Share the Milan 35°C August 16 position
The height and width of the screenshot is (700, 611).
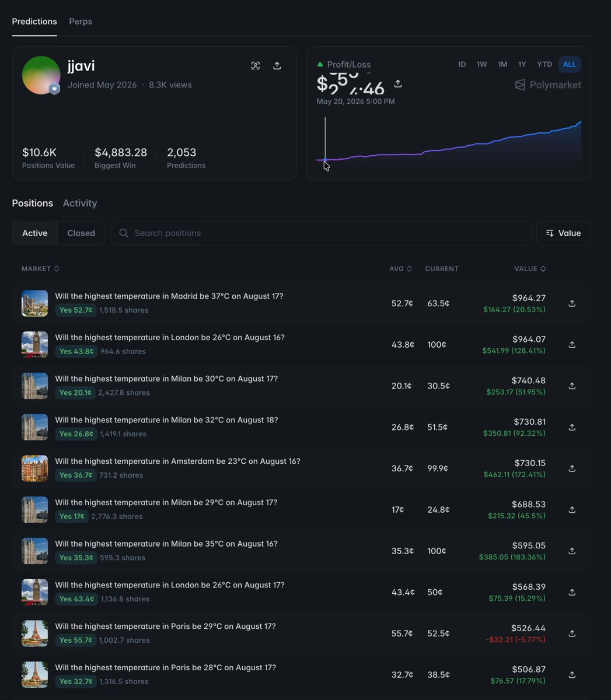(572, 551)
